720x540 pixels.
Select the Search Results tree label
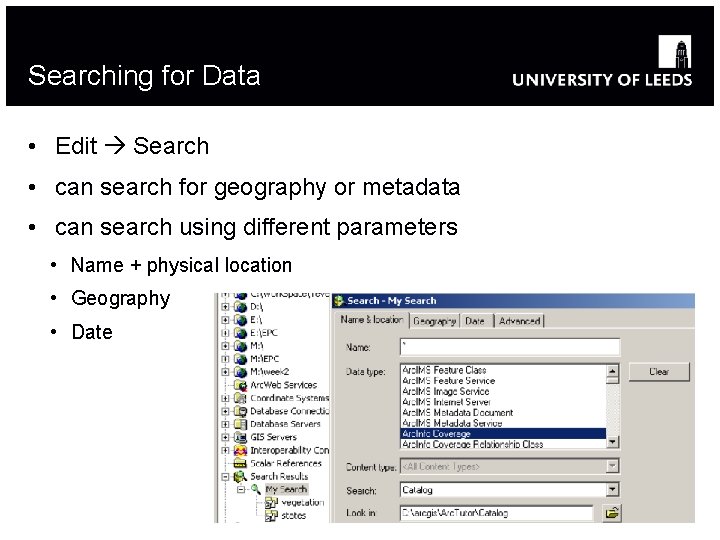pos(279,476)
